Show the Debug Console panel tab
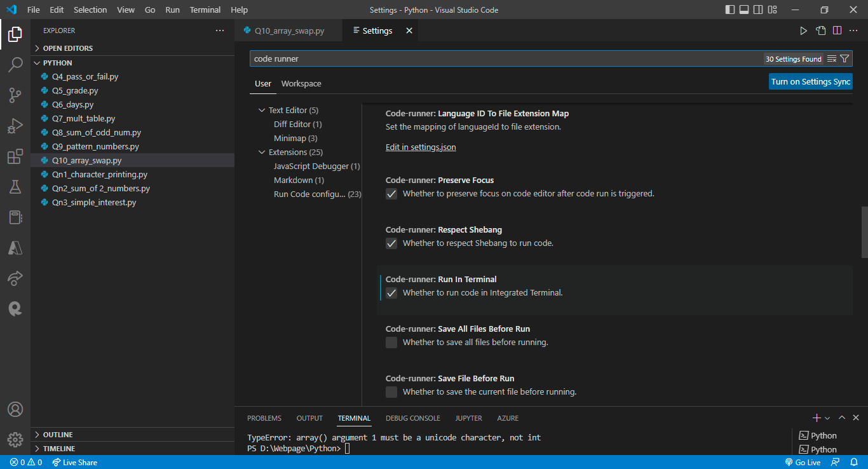Image resolution: width=868 pixels, height=469 pixels. click(413, 418)
